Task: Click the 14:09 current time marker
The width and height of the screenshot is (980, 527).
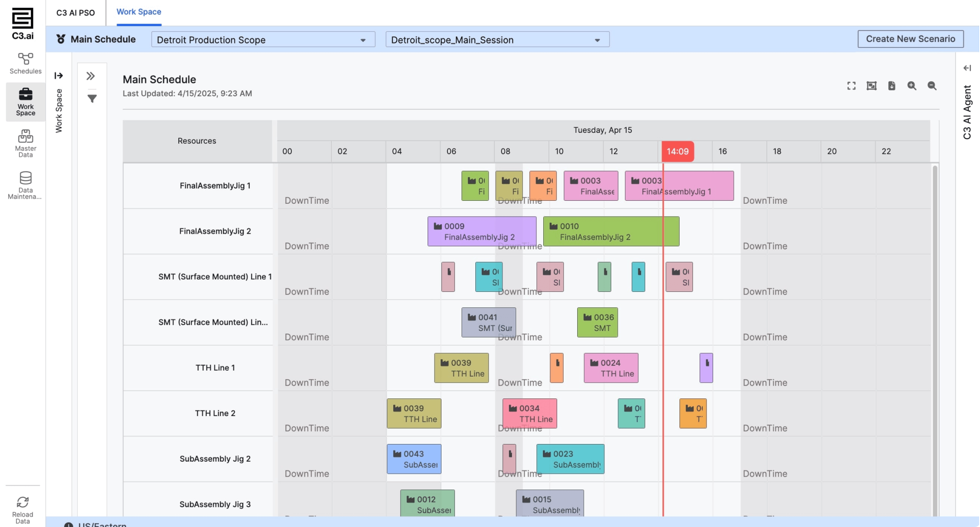Action: coord(678,151)
